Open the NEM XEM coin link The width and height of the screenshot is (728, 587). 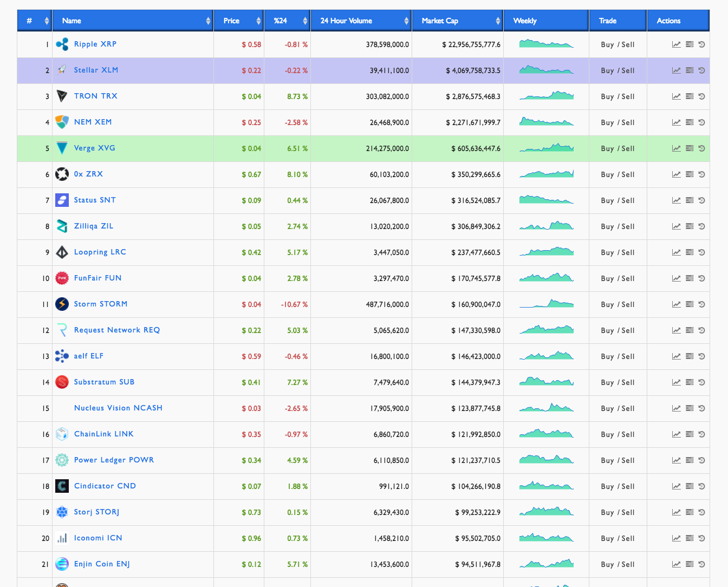(93, 122)
